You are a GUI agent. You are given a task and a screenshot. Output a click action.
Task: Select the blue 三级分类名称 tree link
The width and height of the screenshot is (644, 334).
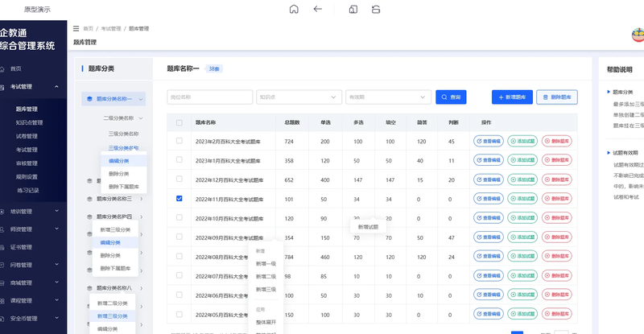tap(123, 148)
